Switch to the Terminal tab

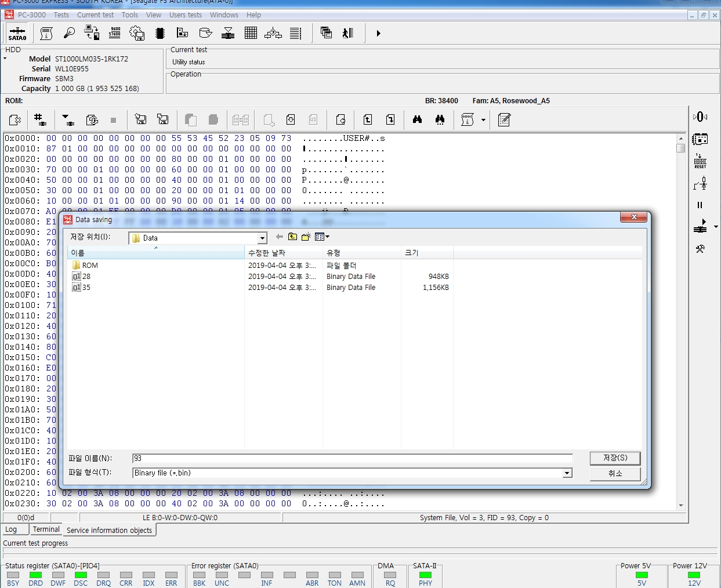click(46, 529)
